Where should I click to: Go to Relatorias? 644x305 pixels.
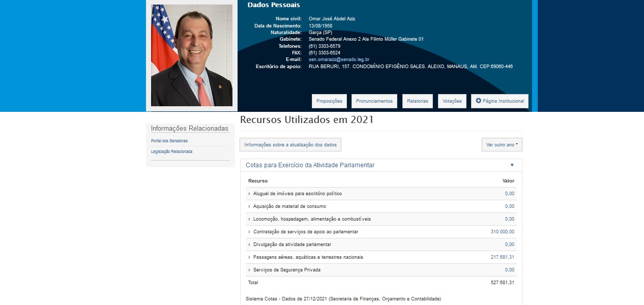(x=417, y=101)
